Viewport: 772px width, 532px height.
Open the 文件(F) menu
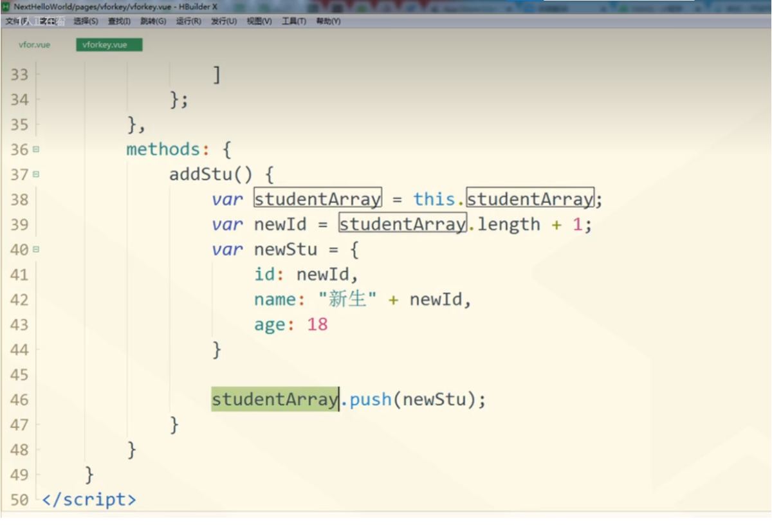(16, 21)
